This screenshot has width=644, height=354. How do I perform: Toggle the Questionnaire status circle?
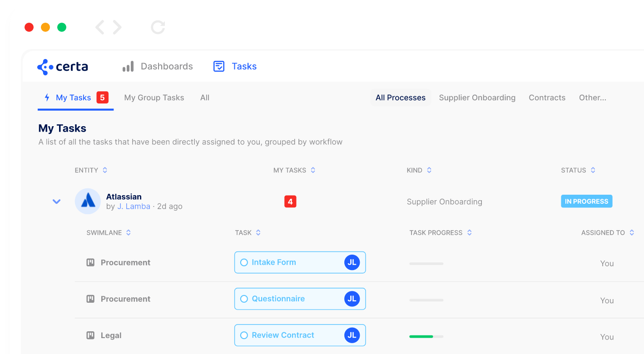point(244,299)
